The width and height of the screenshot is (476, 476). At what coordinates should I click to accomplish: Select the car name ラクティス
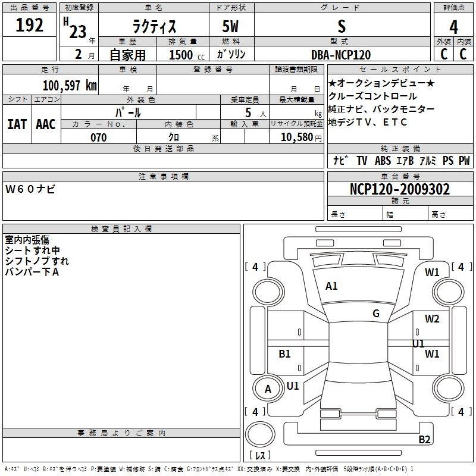click(154, 27)
